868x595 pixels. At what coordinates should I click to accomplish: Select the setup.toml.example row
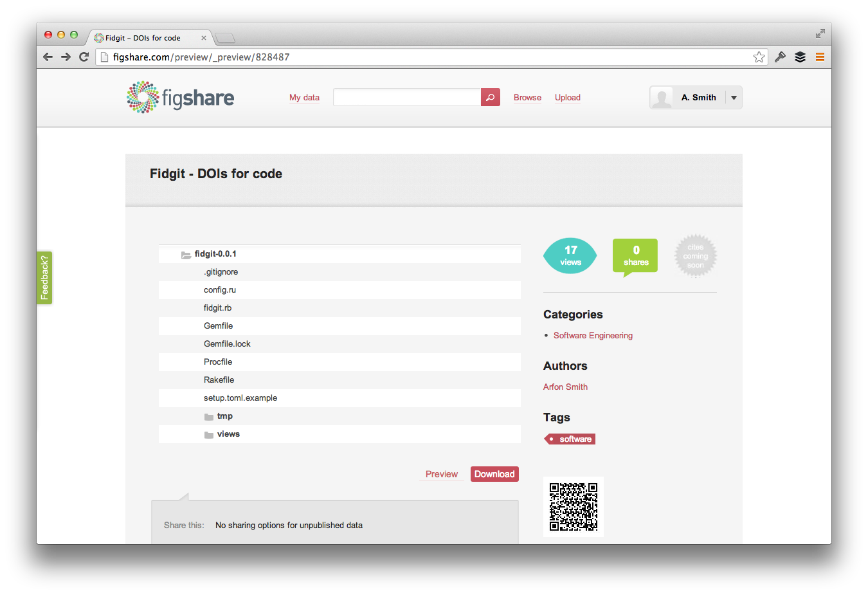[x=339, y=398]
